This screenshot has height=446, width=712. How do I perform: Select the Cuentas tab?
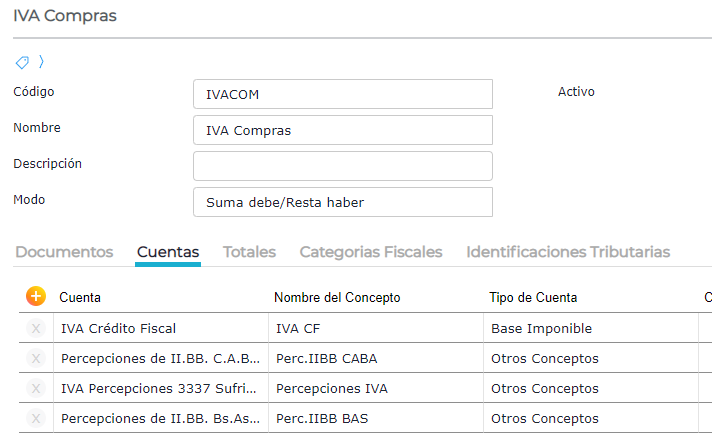pos(168,252)
